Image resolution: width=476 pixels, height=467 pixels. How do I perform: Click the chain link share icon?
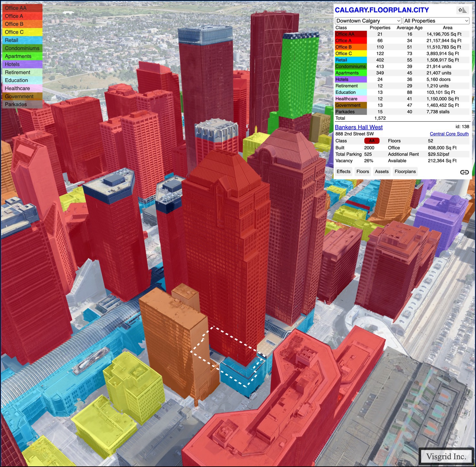click(x=464, y=172)
